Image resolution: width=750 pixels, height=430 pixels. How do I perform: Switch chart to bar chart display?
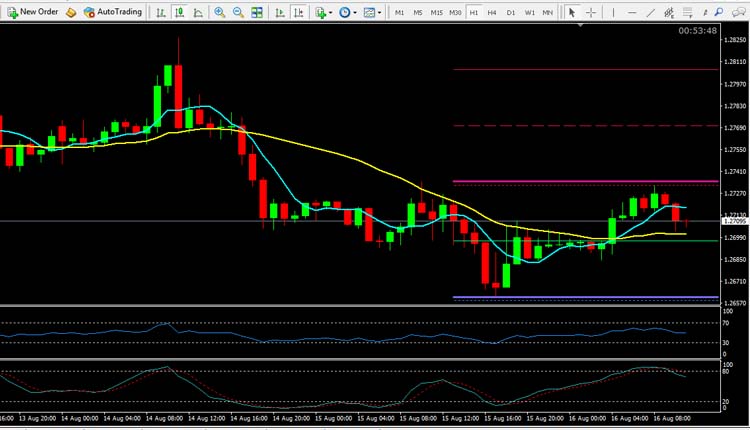click(161, 12)
